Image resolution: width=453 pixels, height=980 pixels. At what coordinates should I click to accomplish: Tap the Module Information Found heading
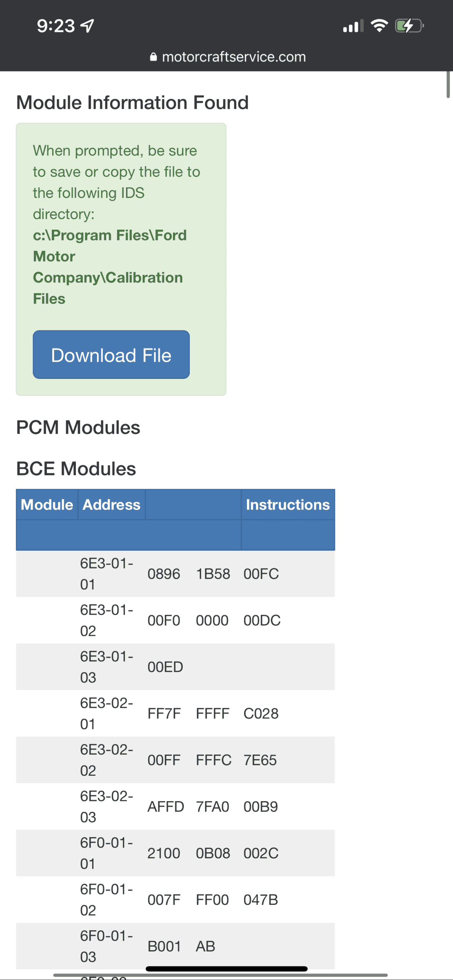[x=132, y=102]
